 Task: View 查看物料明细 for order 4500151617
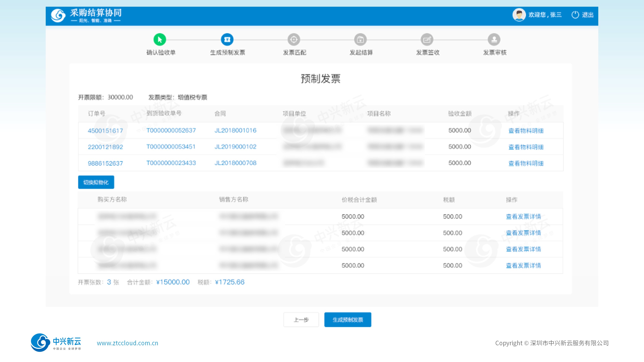(x=526, y=131)
